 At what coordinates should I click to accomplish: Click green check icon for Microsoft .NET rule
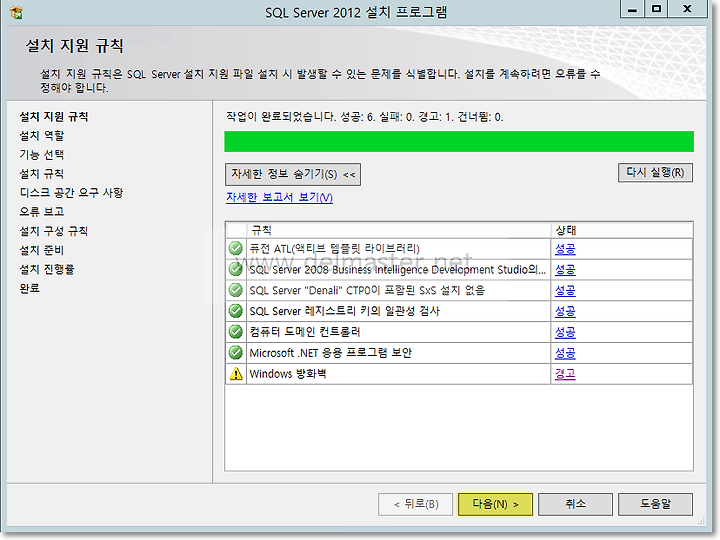click(x=236, y=353)
